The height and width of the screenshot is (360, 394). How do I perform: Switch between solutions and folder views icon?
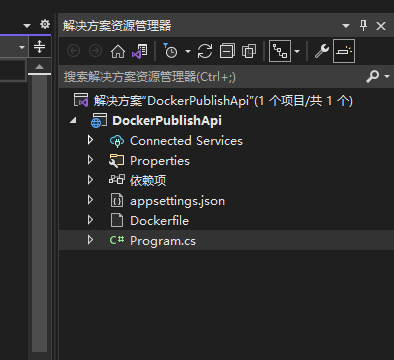140,51
